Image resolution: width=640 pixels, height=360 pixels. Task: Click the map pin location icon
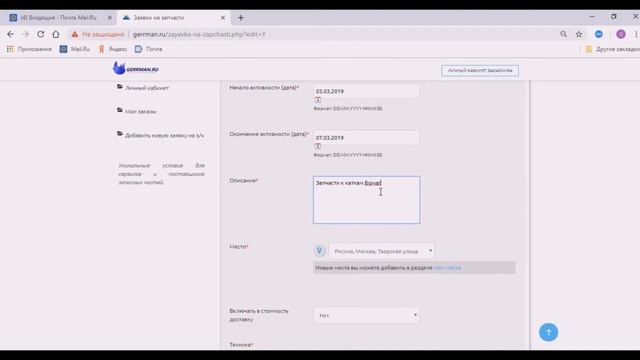(320, 250)
